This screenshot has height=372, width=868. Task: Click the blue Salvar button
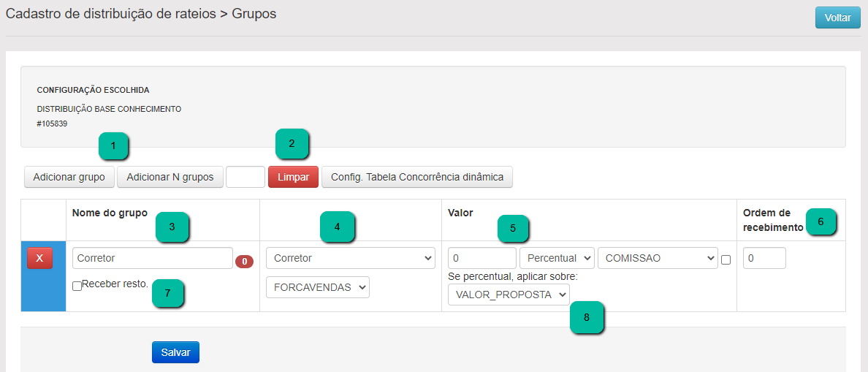(x=175, y=352)
